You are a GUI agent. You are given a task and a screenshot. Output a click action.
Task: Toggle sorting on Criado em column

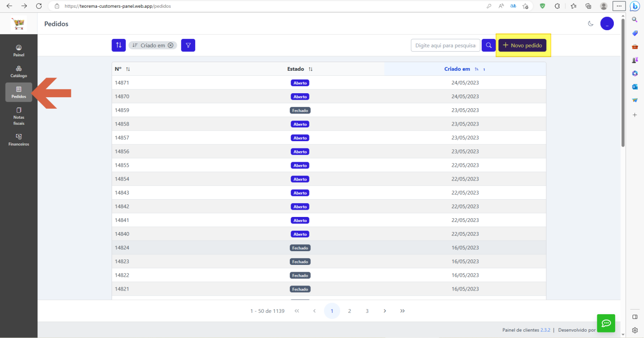(x=465, y=69)
